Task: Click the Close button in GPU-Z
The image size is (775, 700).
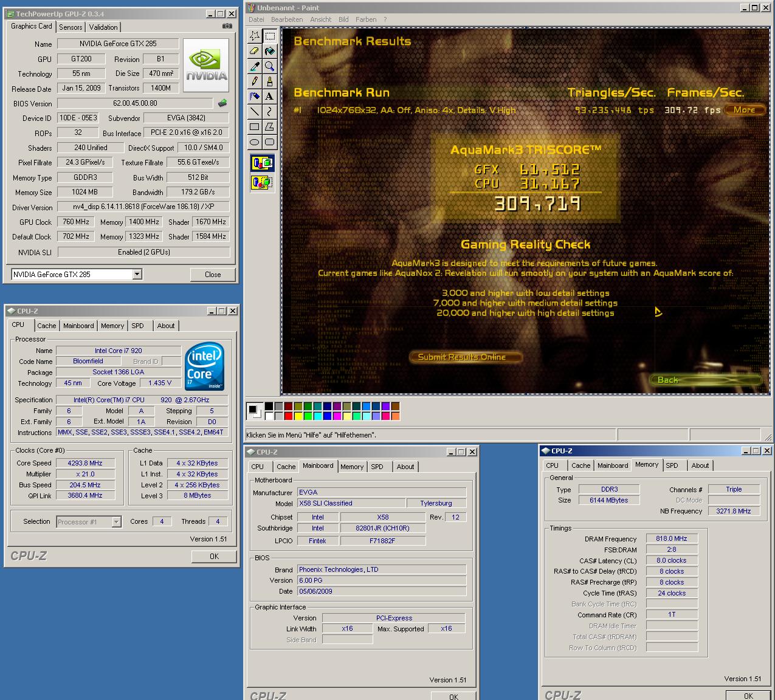Action: (213, 275)
